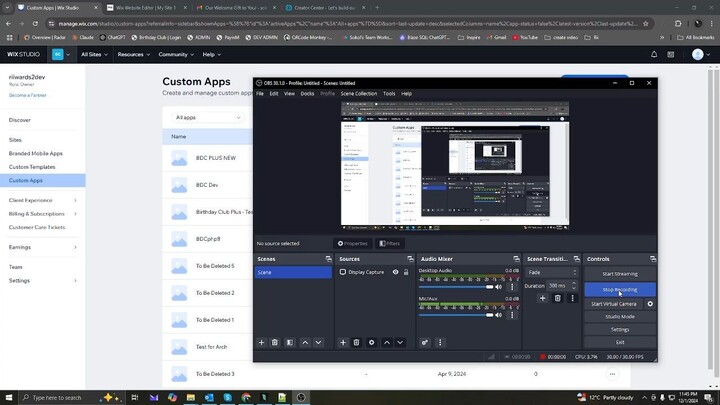Image resolution: width=720 pixels, height=405 pixels.
Task: Remove selected scene with trash icon
Action: click(x=275, y=343)
